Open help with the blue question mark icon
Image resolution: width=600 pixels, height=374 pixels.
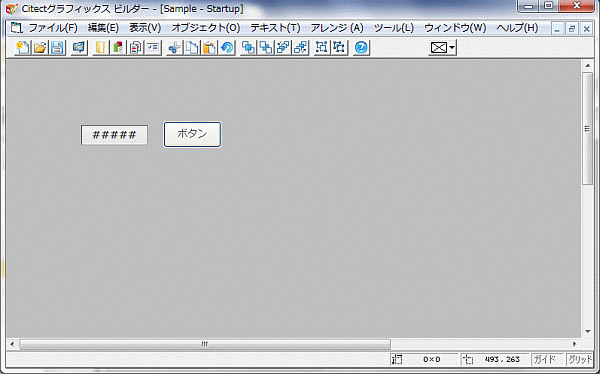(x=361, y=48)
